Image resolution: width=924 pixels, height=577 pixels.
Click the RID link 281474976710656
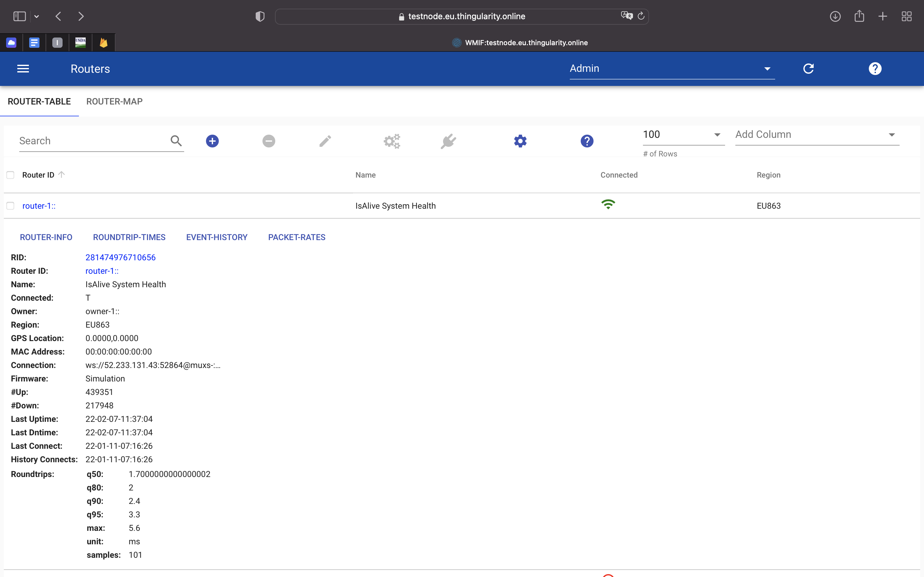[x=120, y=257]
